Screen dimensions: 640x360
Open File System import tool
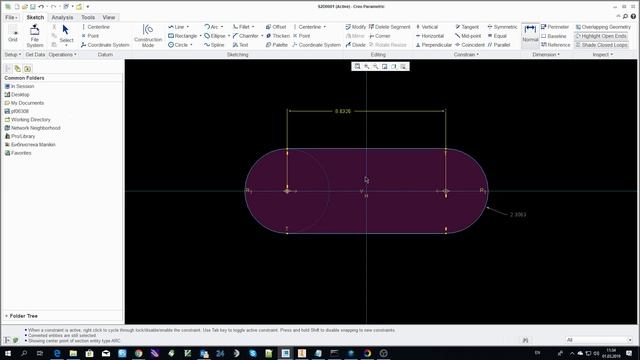point(35,36)
